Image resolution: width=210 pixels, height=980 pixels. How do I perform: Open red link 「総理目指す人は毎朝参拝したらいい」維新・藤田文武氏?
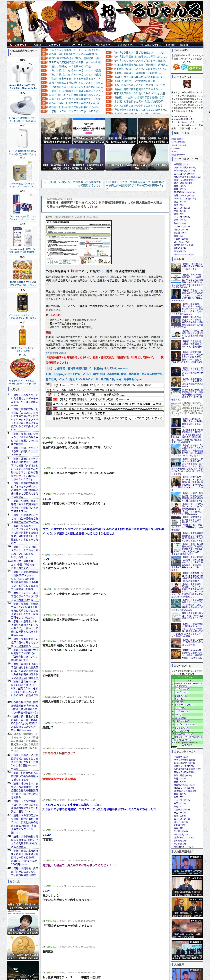click(x=105, y=360)
